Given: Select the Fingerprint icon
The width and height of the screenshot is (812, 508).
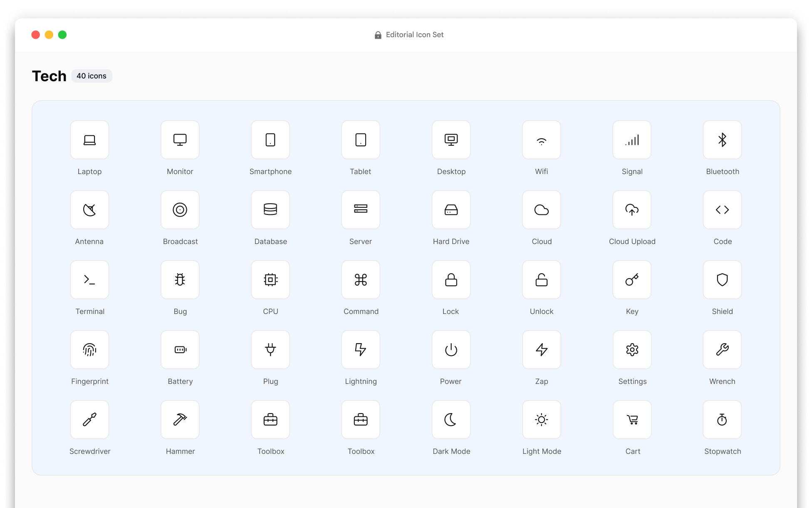Looking at the screenshot, I should [x=89, y=350].
